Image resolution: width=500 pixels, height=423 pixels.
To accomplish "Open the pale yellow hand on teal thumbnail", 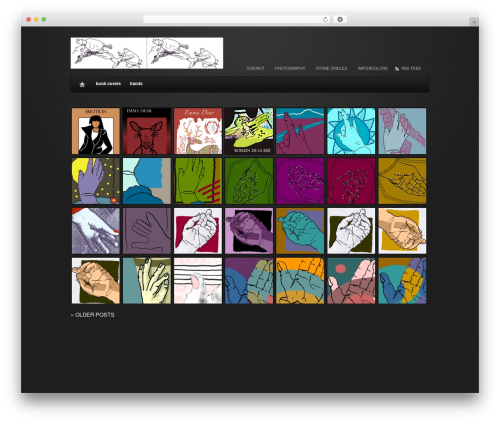I will pyautogui.click(x=147, y=281).
